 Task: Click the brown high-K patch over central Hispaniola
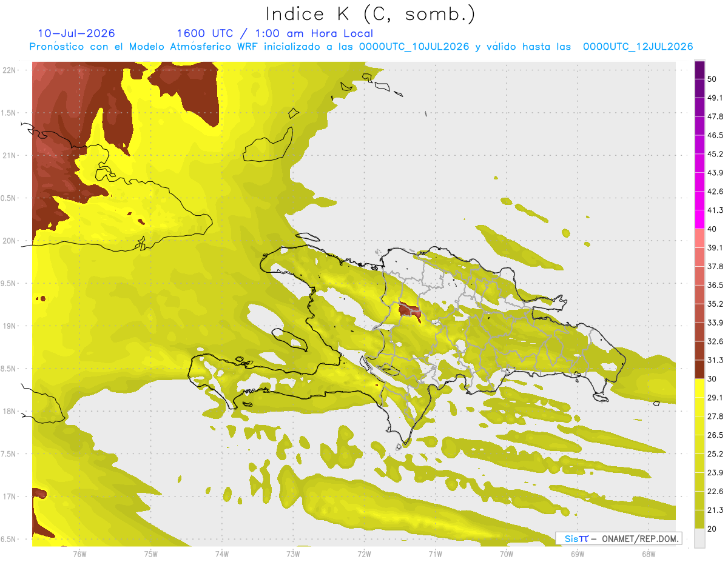(x=410, y=312)
